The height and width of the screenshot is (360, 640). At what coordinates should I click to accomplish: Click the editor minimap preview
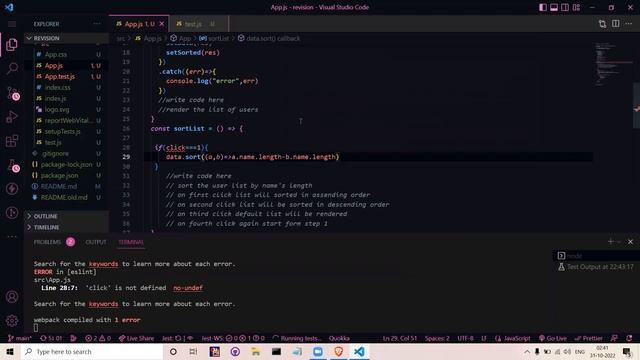(613, 63)
